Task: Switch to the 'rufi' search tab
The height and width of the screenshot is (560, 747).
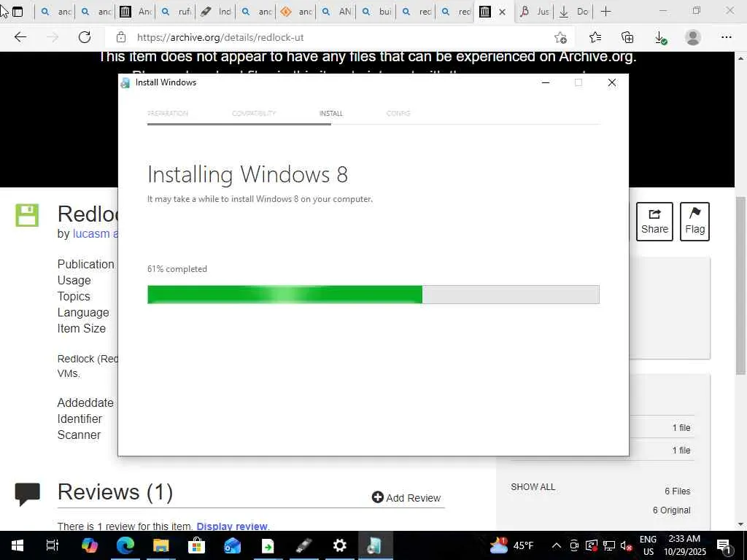Action: click(x=176, y=12)
